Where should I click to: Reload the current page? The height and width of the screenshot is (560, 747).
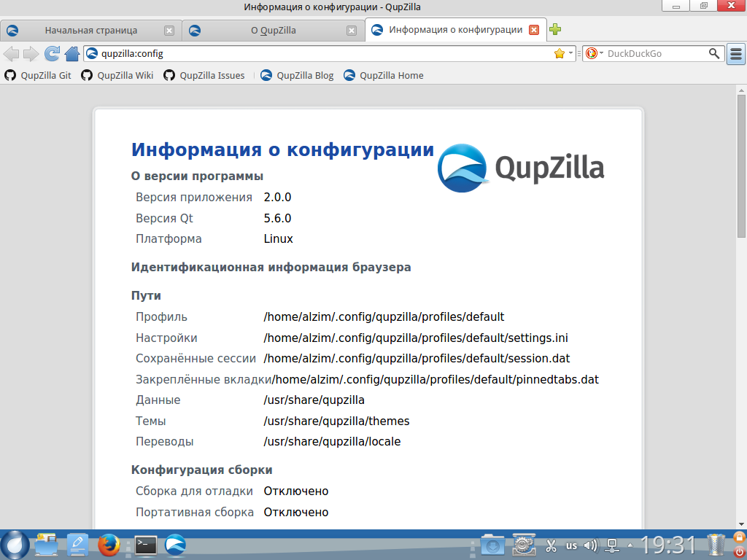coord(52,53)
